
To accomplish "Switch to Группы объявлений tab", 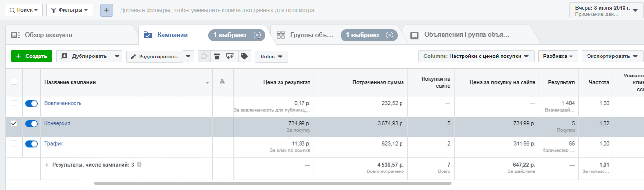I will coord(311,35).
